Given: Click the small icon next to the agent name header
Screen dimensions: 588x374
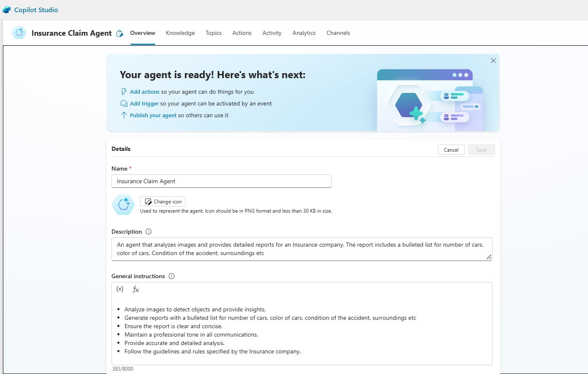Looking at the screenshot, I should coord(120,34).
